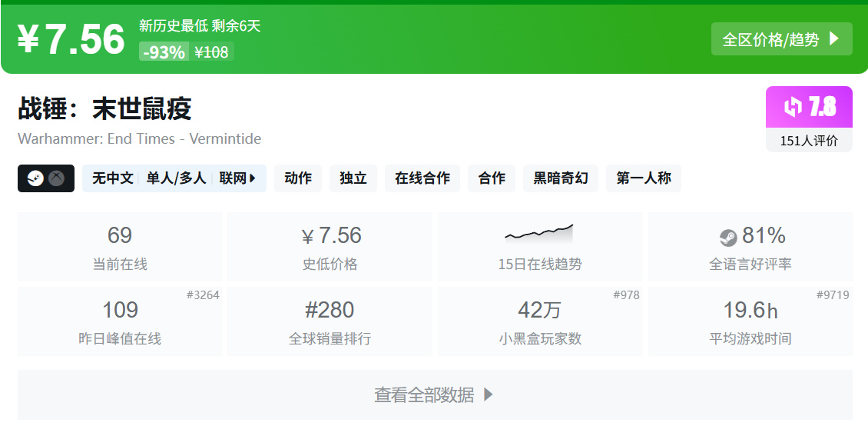This screenshot has height=436, width=868.
Task: Click the Steam platform icon
Action: coord(35,178)
